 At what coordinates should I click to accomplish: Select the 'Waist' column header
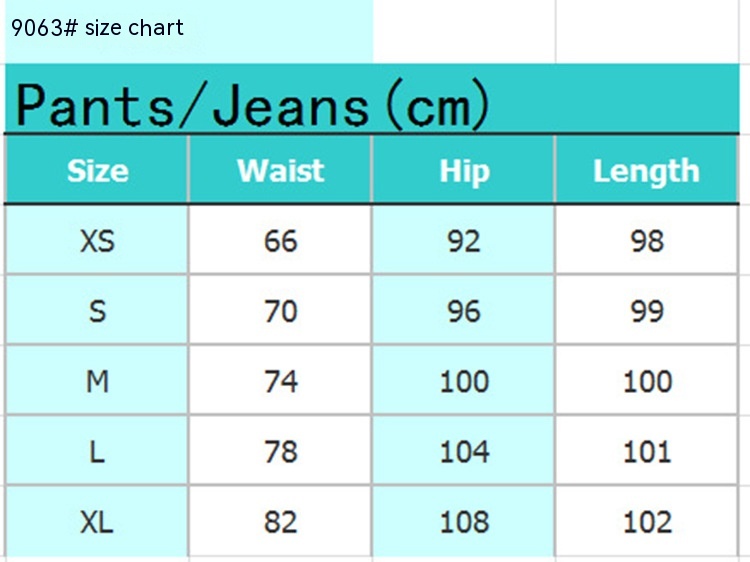coord(280,170)
